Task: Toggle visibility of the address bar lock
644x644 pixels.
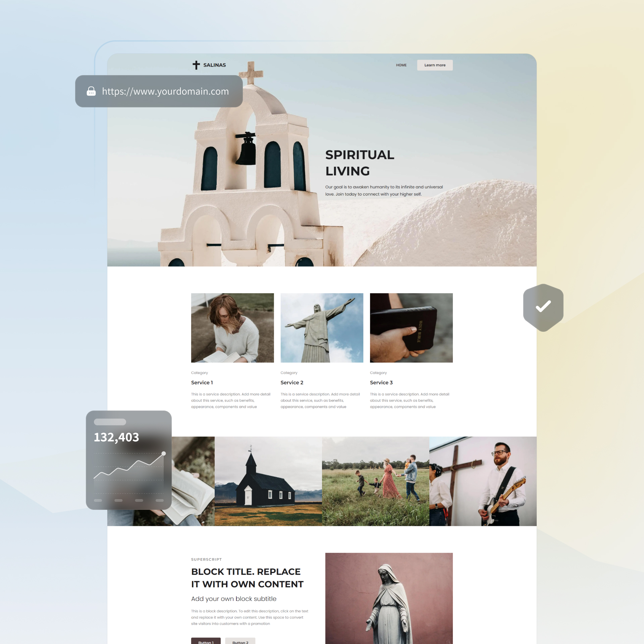Action: (92, 92)
